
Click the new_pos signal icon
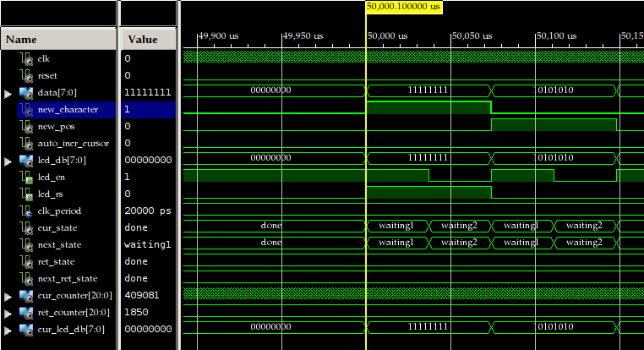pyautogui.click(x=25, y=127)
